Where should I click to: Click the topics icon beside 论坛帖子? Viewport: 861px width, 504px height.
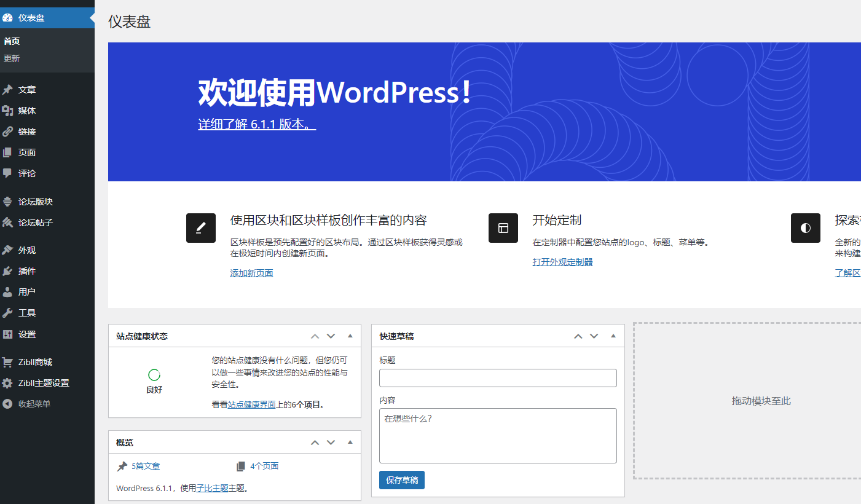pos(7,222)
